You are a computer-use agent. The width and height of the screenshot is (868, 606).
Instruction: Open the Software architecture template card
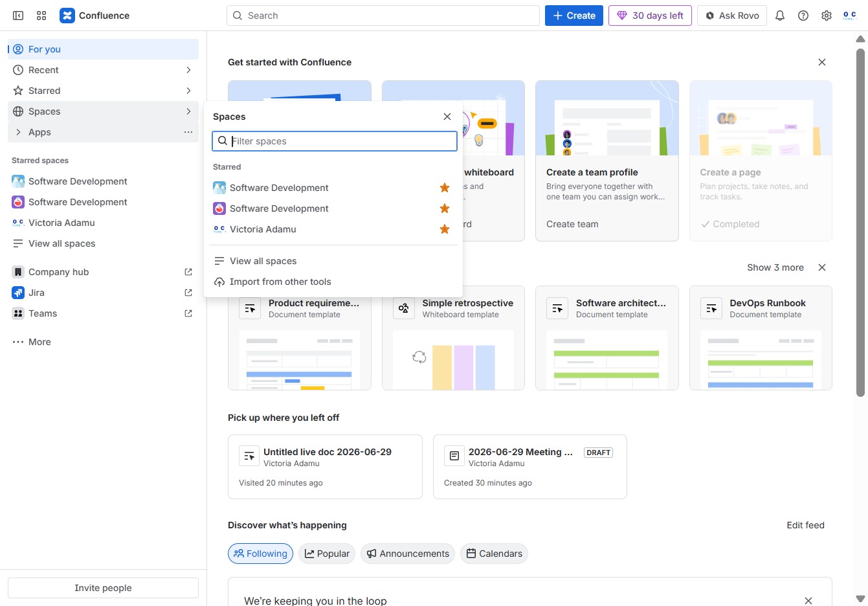[607, 338]
